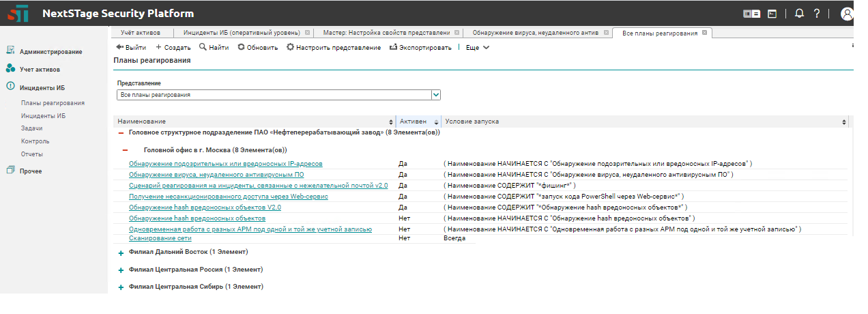The width and height of the screenshot is (868, 314).
Task: Refresh the list with 'Обновить'
Action: point(258,47)
